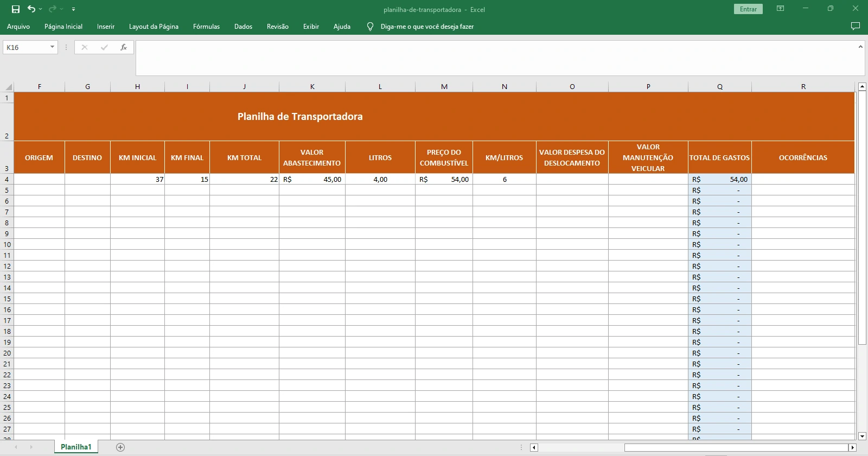
Task: Open the comments speech bubble icon
Action: [856, 26]
